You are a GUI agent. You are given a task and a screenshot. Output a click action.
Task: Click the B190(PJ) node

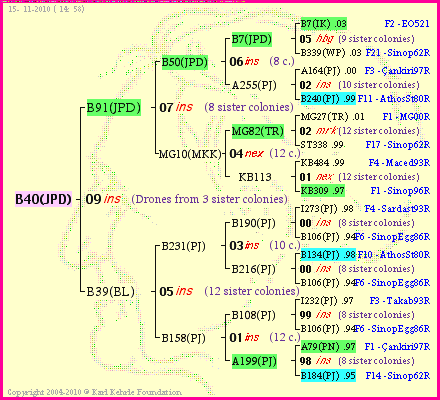253,223
